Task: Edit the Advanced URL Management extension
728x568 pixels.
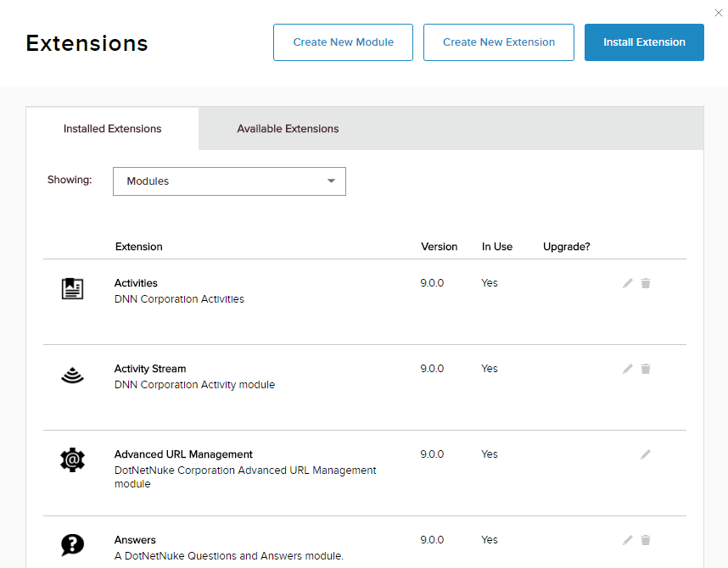Action: tap(646, 454)
